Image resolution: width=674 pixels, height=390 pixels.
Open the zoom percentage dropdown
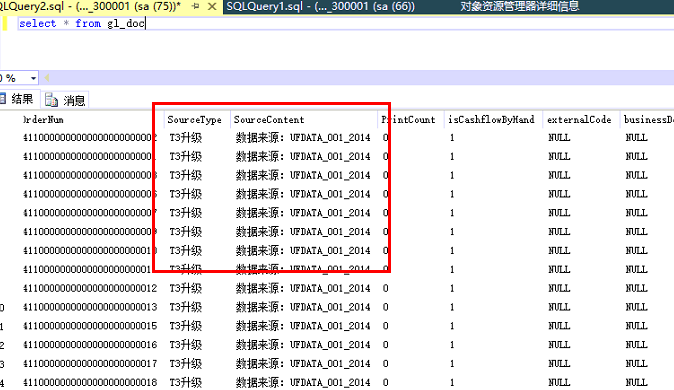tap(33, 78)
